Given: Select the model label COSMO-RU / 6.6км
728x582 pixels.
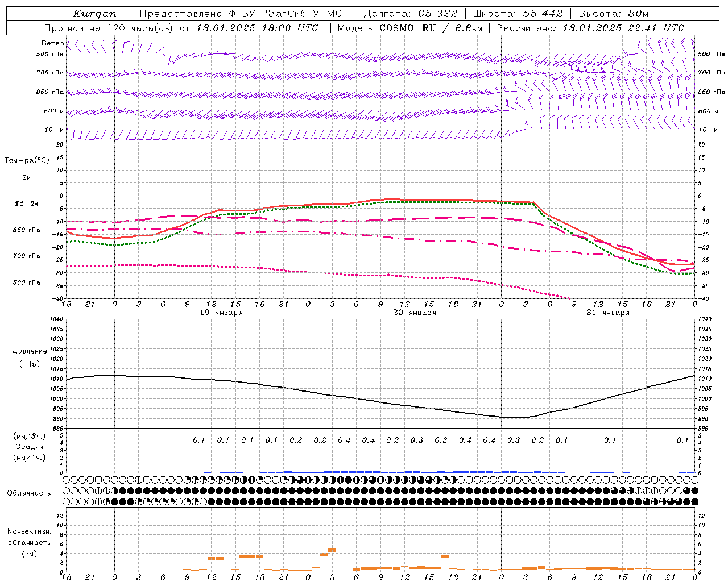Looking at the screenshot, I should click(431, 28).
